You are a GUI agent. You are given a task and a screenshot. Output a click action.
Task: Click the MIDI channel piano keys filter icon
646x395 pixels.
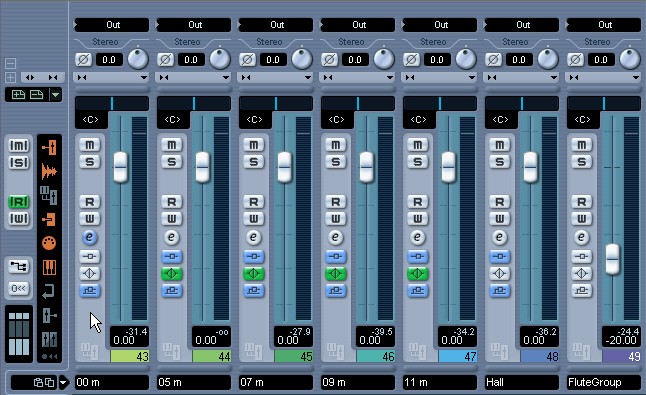tap(49, 268)
